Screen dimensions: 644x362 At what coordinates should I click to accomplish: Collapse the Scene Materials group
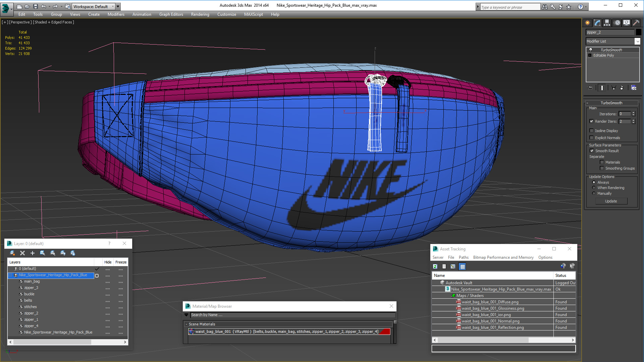(186, 324)
